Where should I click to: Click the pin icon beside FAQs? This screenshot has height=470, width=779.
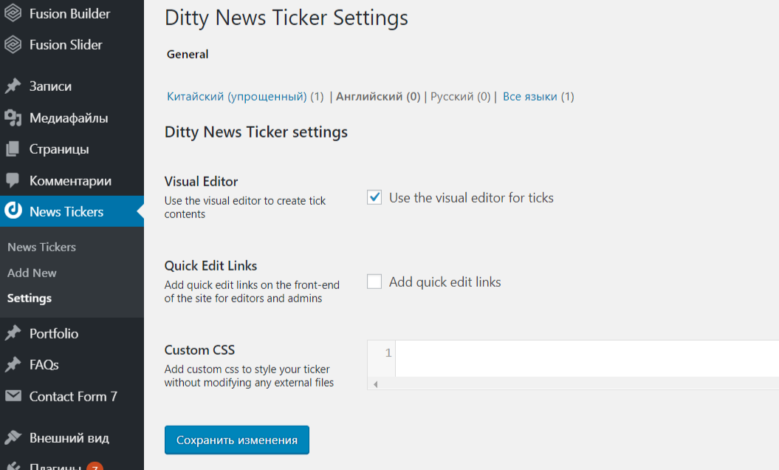tap(13, 365)
